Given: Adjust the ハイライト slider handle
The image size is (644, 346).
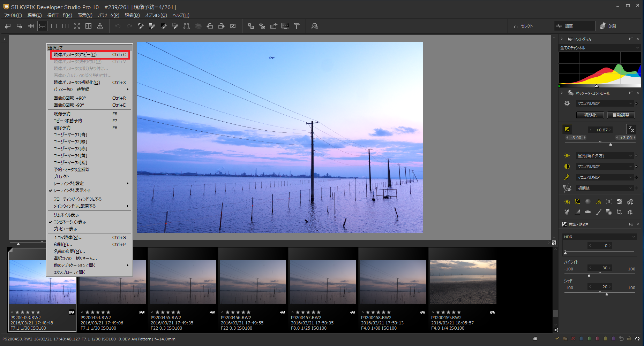Looking at the screenshot, I should tap(589, 275).
